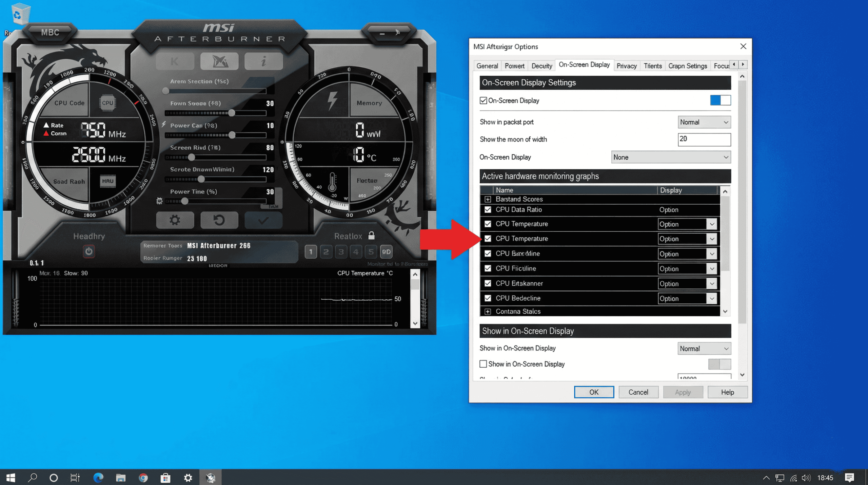Click the Apply button
Image resolution: width=868 pixels, height=485 pixels.
[683, 392]
